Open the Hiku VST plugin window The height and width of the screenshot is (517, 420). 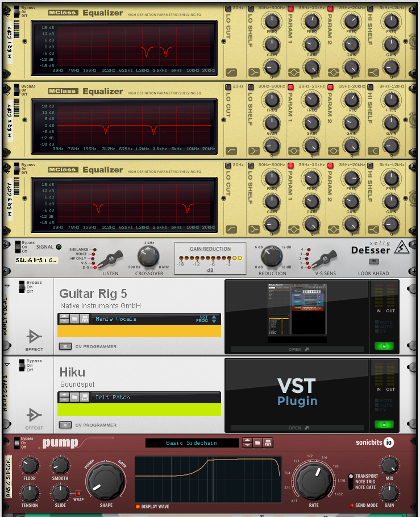click(297, 428)
